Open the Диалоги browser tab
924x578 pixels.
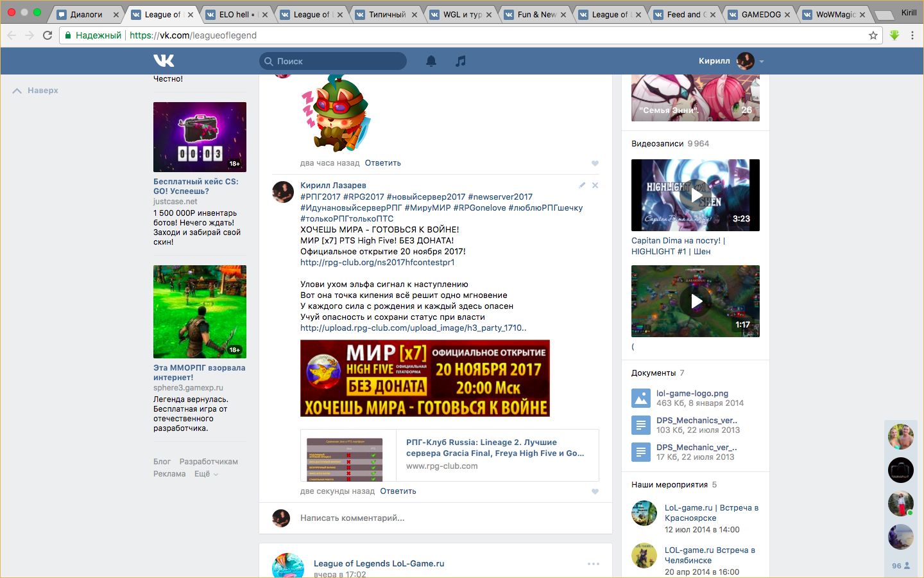click(87, 14)
